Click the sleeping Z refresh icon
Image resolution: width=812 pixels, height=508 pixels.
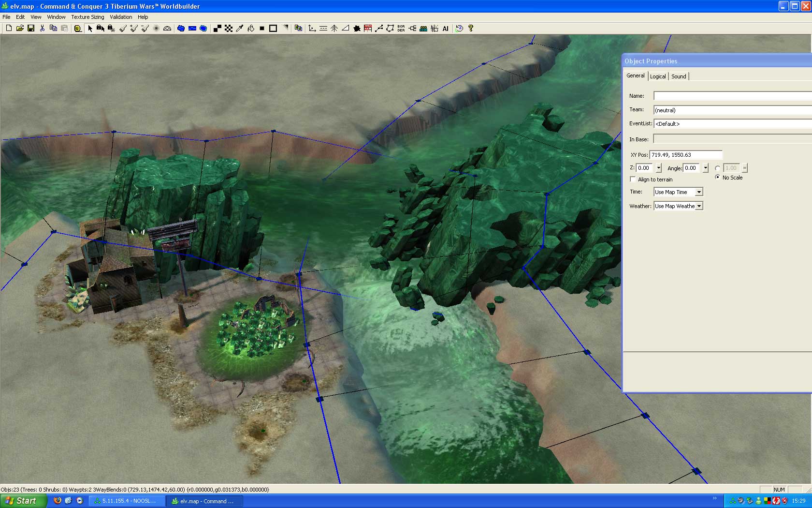(x=459, y=29)
